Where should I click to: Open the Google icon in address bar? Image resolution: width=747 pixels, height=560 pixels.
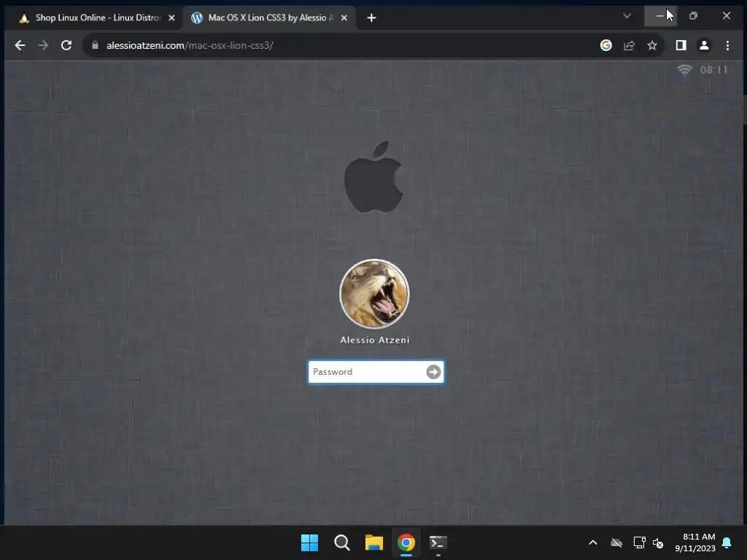click(x=606, y=45)
